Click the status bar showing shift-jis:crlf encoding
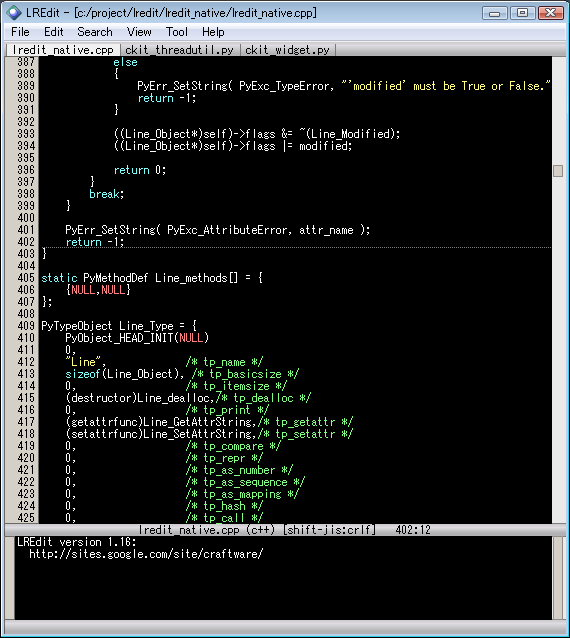570x638 pixels. coord(329,529)
